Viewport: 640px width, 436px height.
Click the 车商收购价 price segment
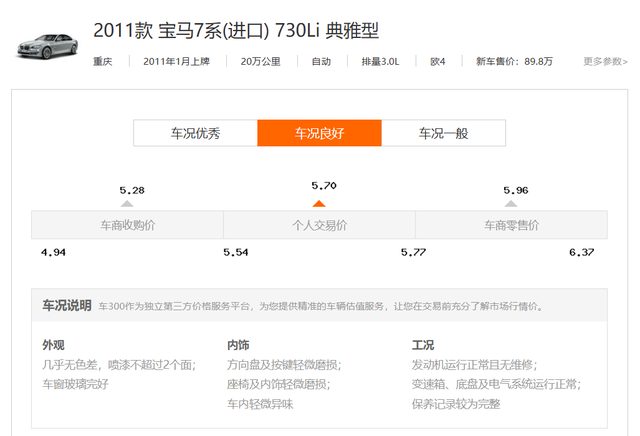(x=127, y=225)
